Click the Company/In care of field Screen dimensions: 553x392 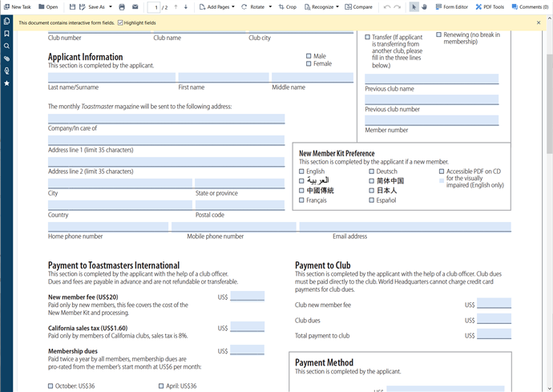tap(166, 119)
